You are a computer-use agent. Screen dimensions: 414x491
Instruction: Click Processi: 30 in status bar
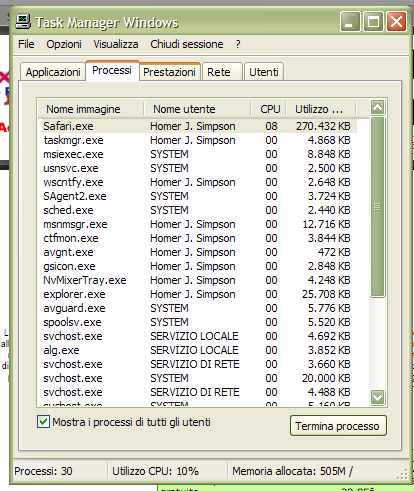click(x=43, y=471)
